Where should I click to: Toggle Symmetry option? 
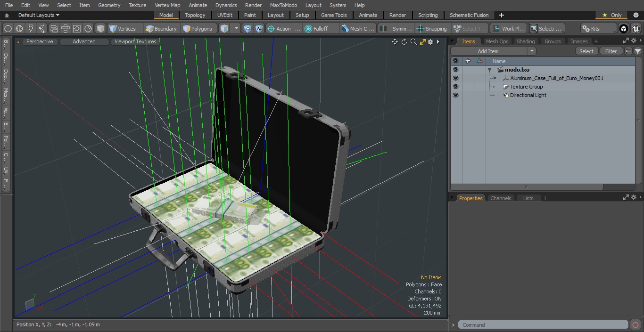(x=397, y=29)
